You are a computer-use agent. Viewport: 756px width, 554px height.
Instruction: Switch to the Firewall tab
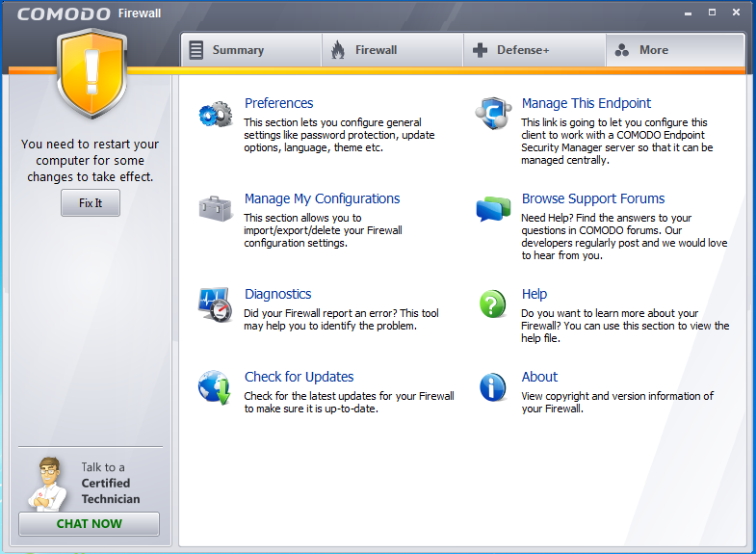coord(393,50)
